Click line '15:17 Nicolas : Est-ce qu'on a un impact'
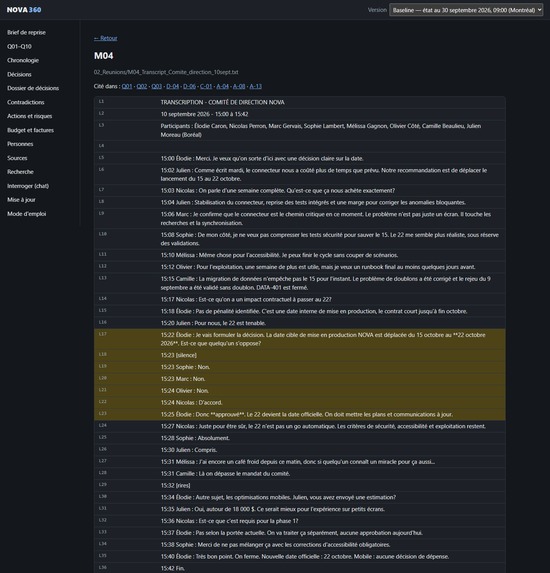The image size is (550, 573). point(300,299)
